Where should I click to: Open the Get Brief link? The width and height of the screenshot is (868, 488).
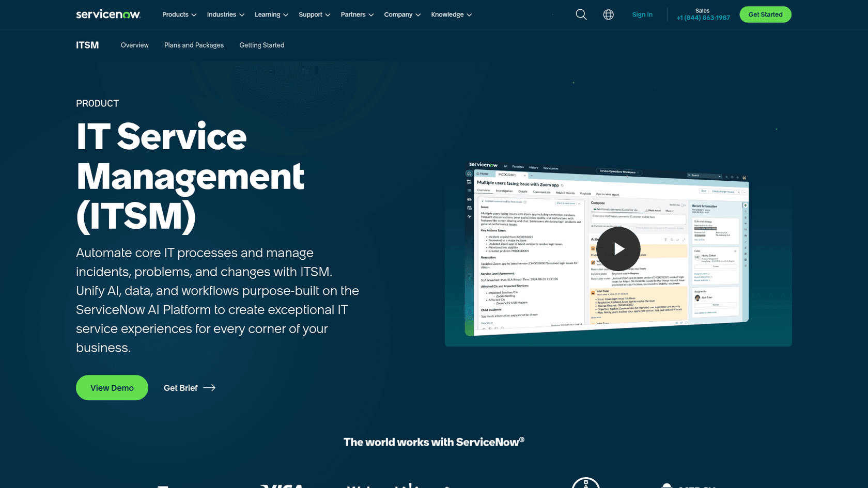coord(189,388)
